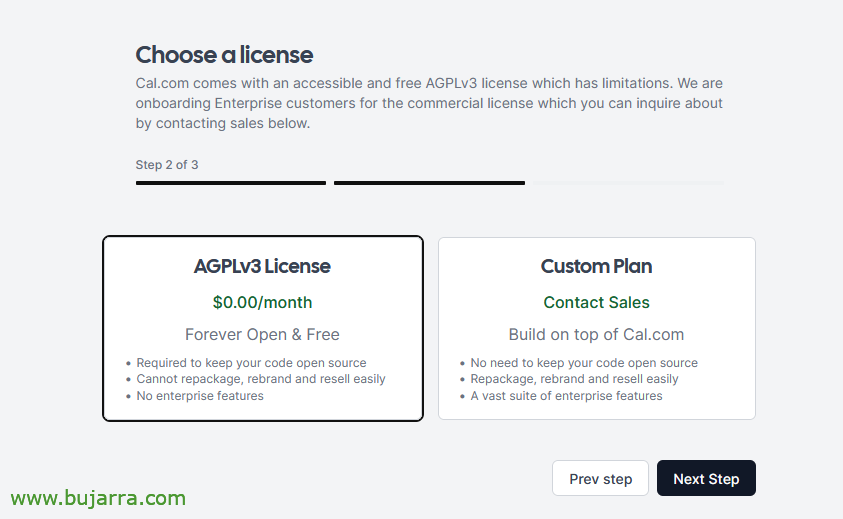Click the Custom Plan title
The height and width of the screenshot is (519, 843).
(x=596, y=266)
